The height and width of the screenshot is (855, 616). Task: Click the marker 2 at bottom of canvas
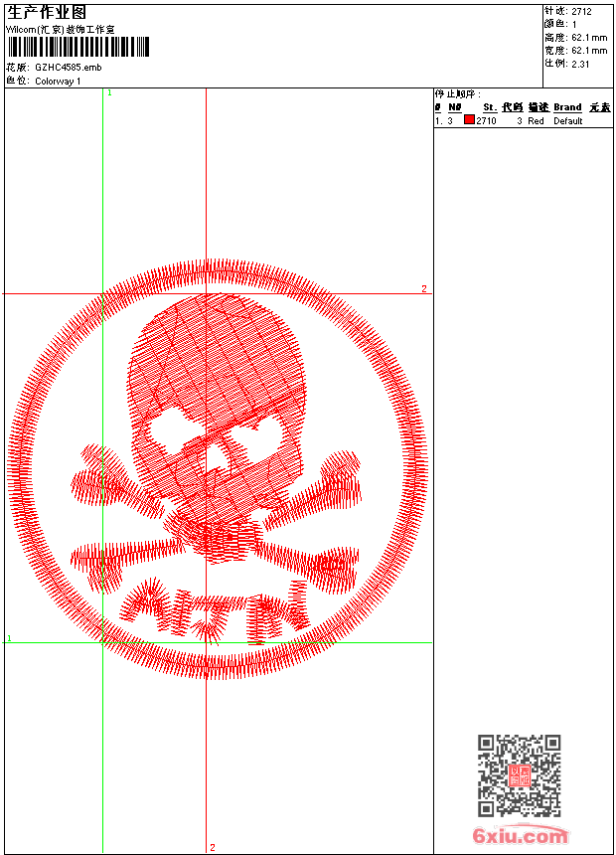[212, 847]
